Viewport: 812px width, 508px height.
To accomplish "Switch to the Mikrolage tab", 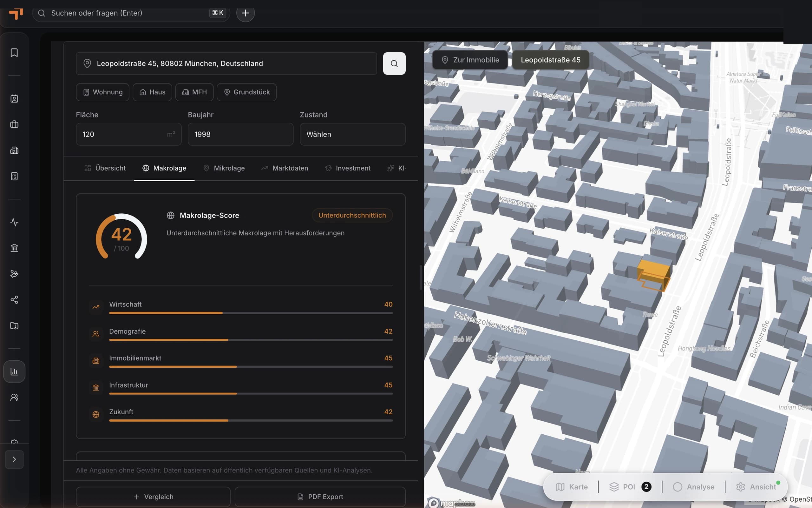I will click(224, 168).
